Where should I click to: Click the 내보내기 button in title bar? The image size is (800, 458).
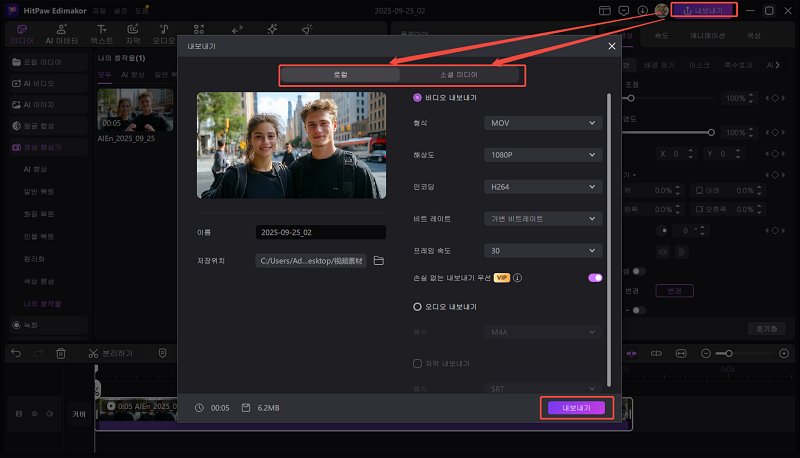(x=705, y=10)
